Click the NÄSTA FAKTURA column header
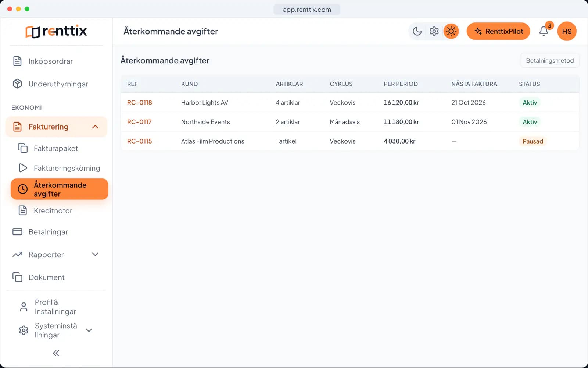 click(474, 84)
